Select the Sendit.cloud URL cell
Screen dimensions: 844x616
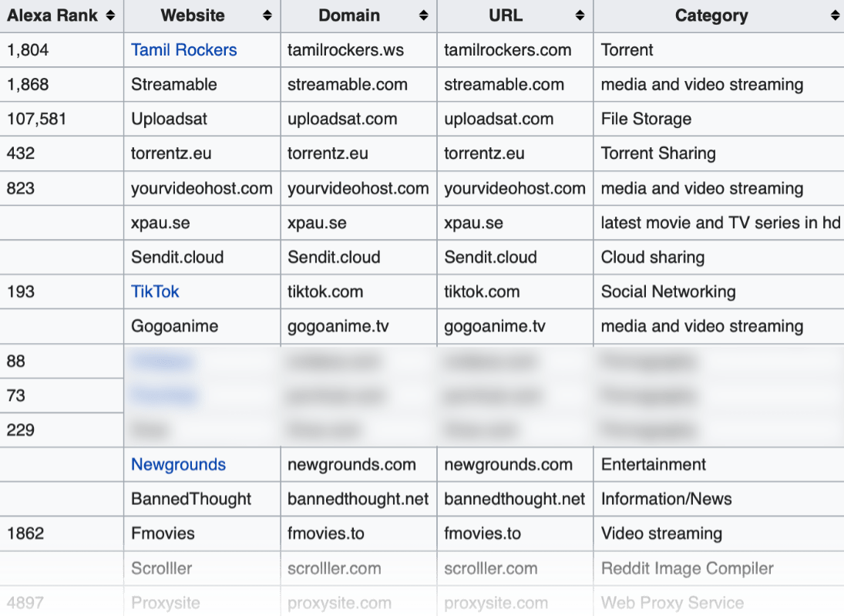[489, 257]
